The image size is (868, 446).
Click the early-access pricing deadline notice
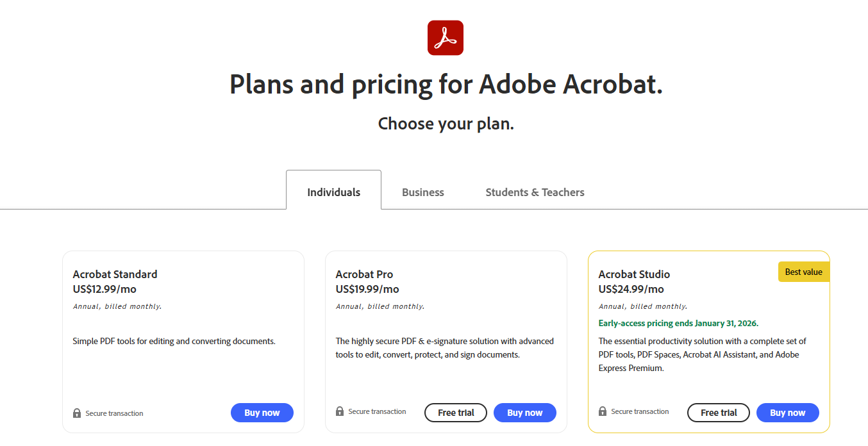[x=678, y=322]
